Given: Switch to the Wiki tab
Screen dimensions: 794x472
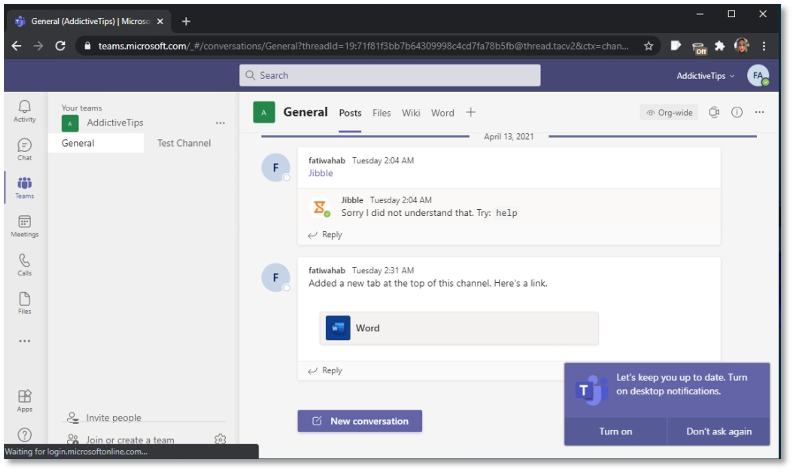Looking at the screenshot, I should 411,113.
